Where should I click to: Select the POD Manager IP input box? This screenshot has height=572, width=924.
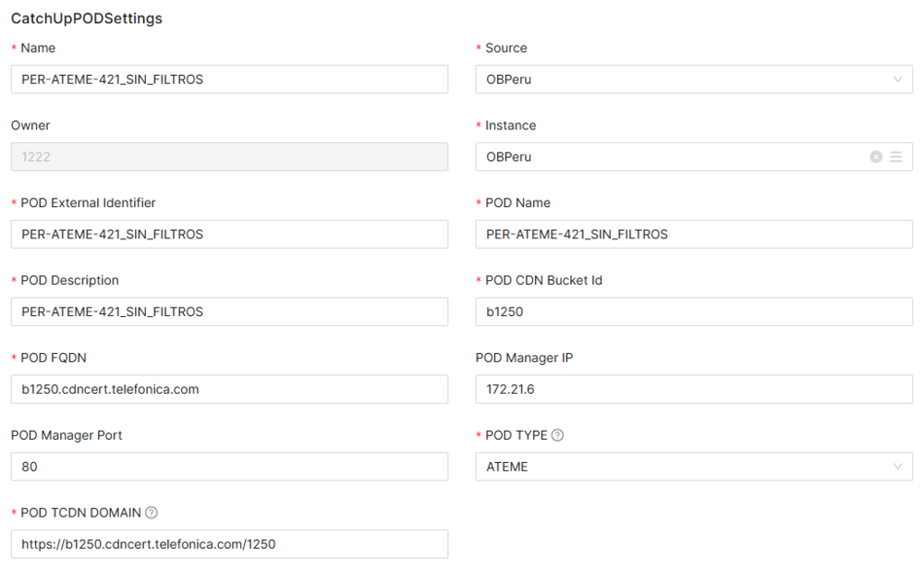tap(694, 389)
